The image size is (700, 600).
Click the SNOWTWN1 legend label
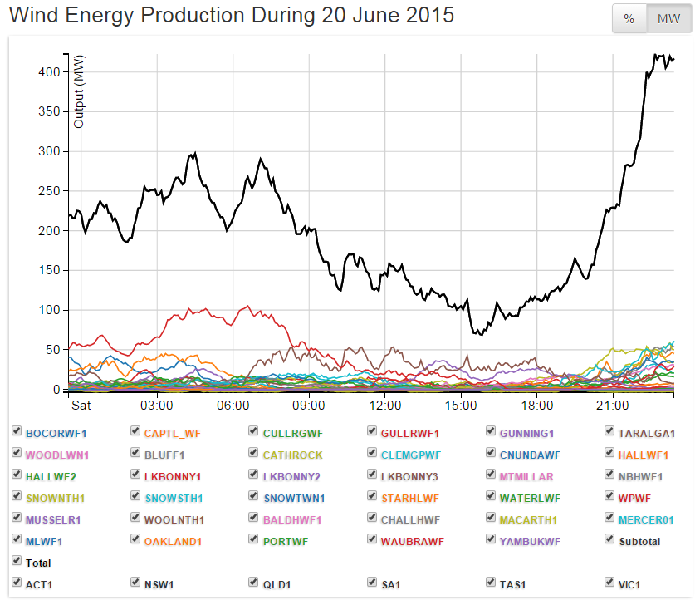click(293, 498)
